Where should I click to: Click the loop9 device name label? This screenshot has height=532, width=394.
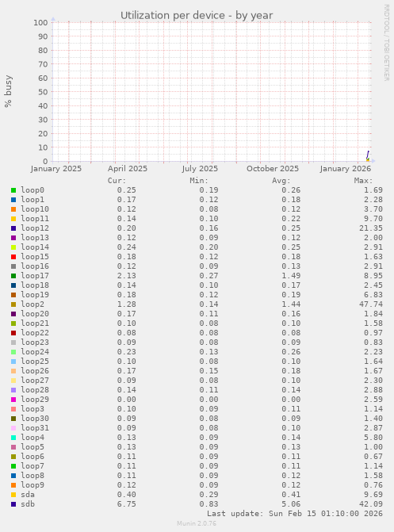click(33, 485)
